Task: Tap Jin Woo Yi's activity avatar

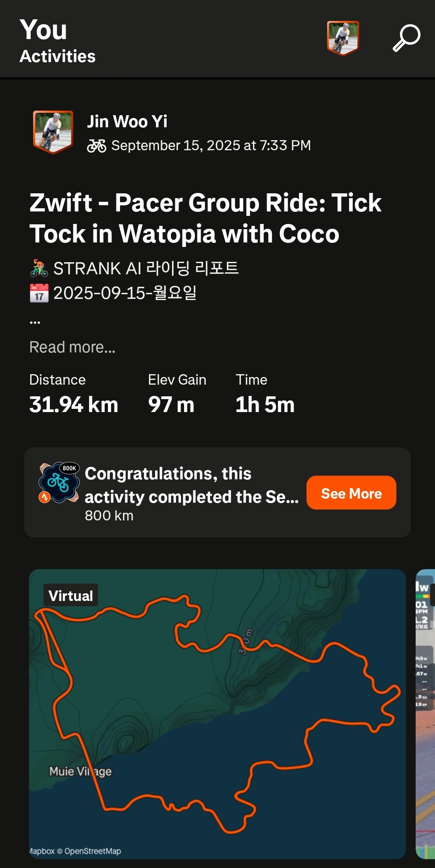Action: point(53,132)
